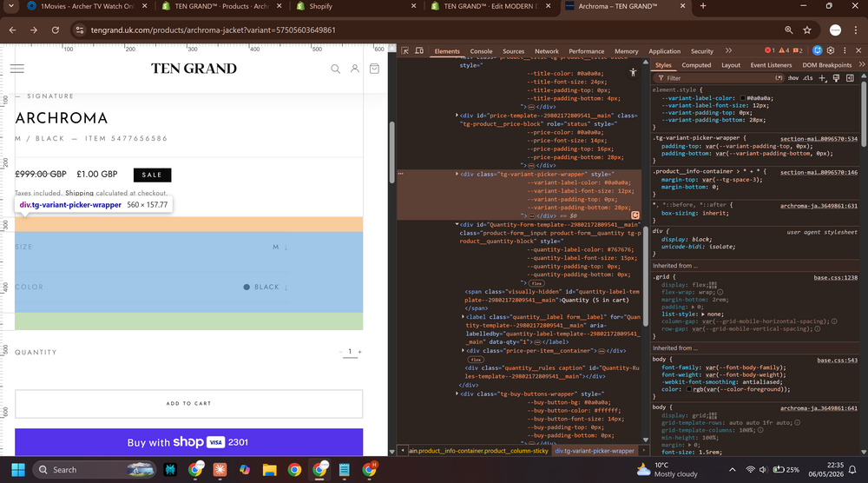Open the storefront search icon
This screenshot has width=868, height=483.
335,69
